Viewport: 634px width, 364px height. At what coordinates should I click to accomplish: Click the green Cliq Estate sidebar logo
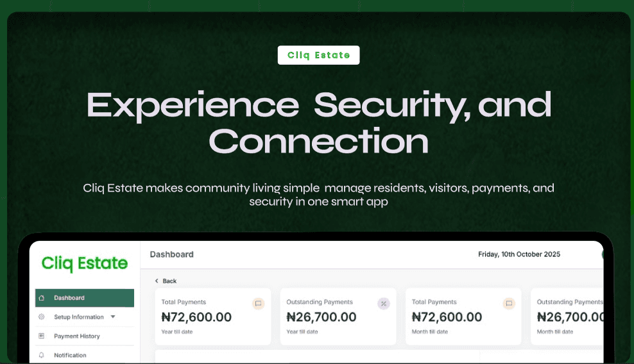click(85, 263)
